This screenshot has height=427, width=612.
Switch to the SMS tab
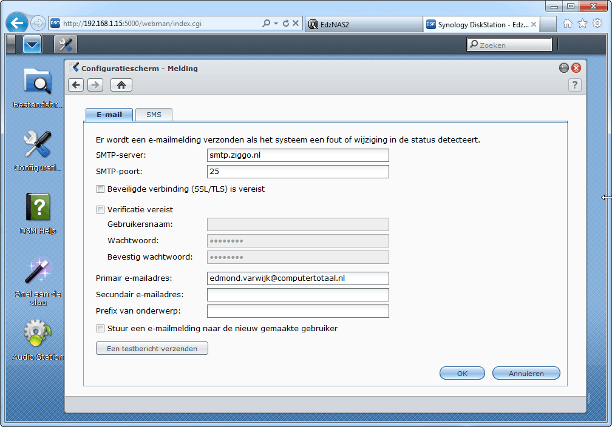pos(153,115)
